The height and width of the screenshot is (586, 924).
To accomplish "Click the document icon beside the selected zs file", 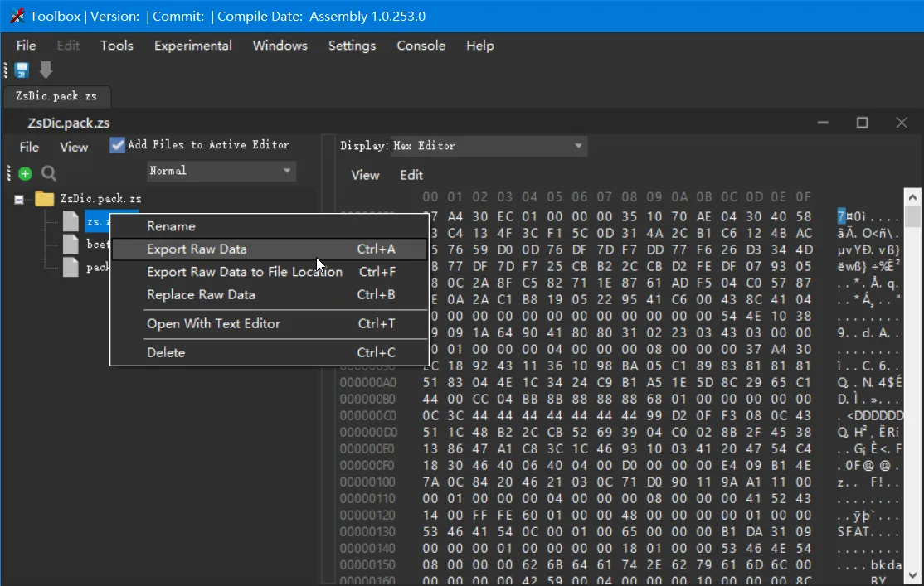I will [x=71, y=221].
